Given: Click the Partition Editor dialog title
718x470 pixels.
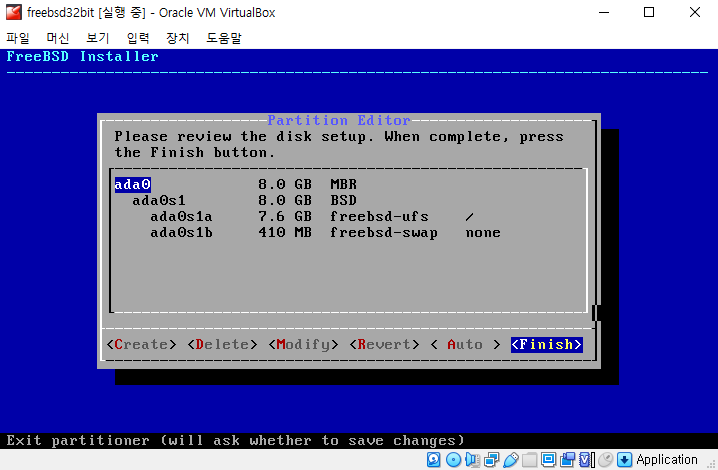Looking at the screenshot, I should [x=339, y=120].
